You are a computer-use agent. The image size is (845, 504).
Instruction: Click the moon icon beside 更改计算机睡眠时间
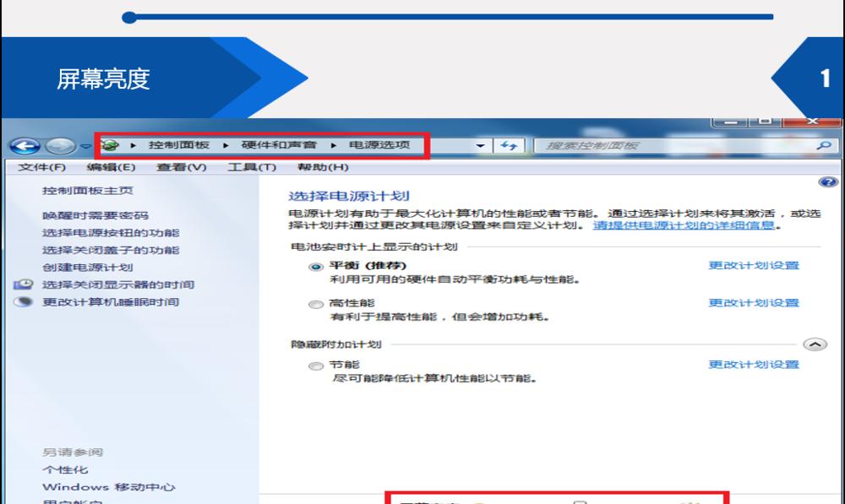(23, 301)
